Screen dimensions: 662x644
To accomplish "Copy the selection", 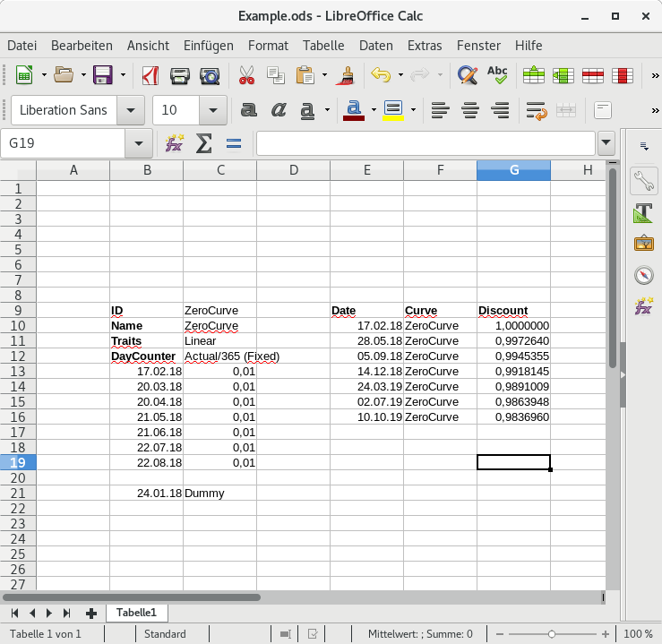I will [x=276, y=75].
